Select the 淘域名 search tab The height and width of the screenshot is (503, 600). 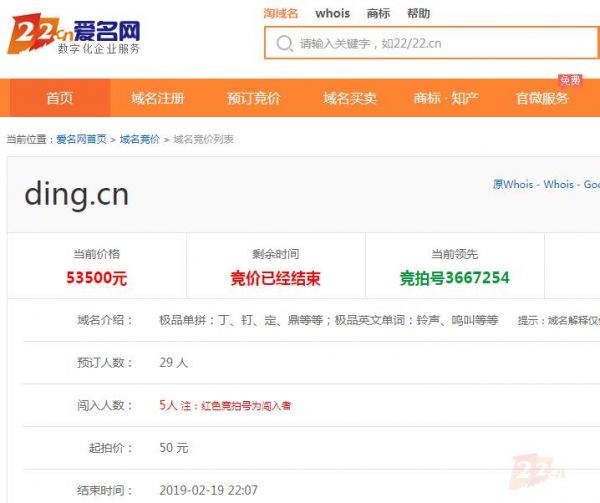click(281, 14)
